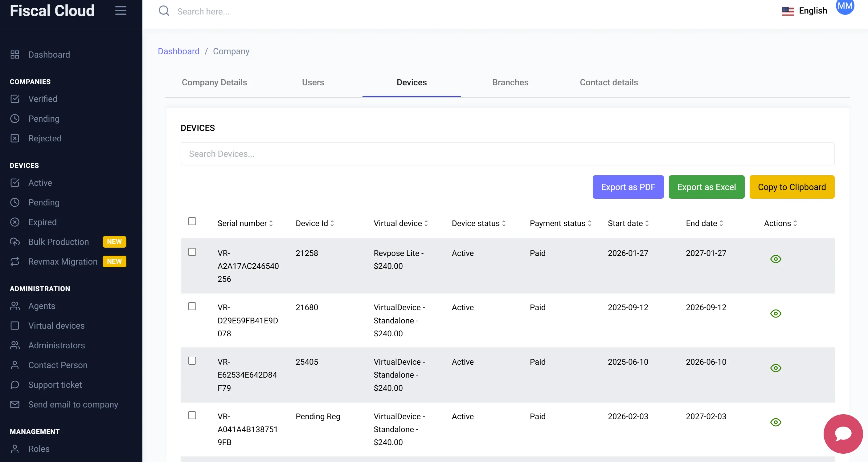Click the Copy to Clipboard button
The width and height of the screenshot is (868, 462).
pyautogui.click(x=792, y=187)
